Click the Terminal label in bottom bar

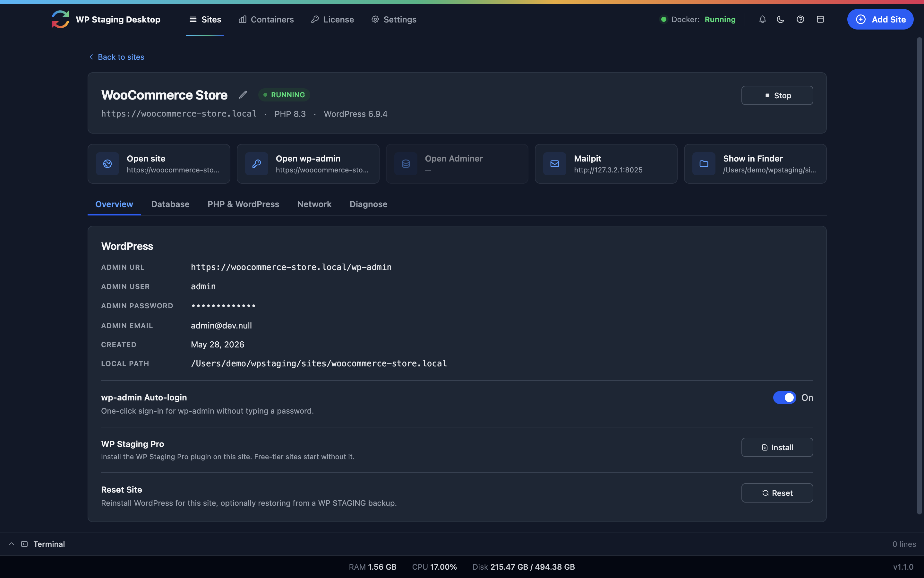(49, 544)
